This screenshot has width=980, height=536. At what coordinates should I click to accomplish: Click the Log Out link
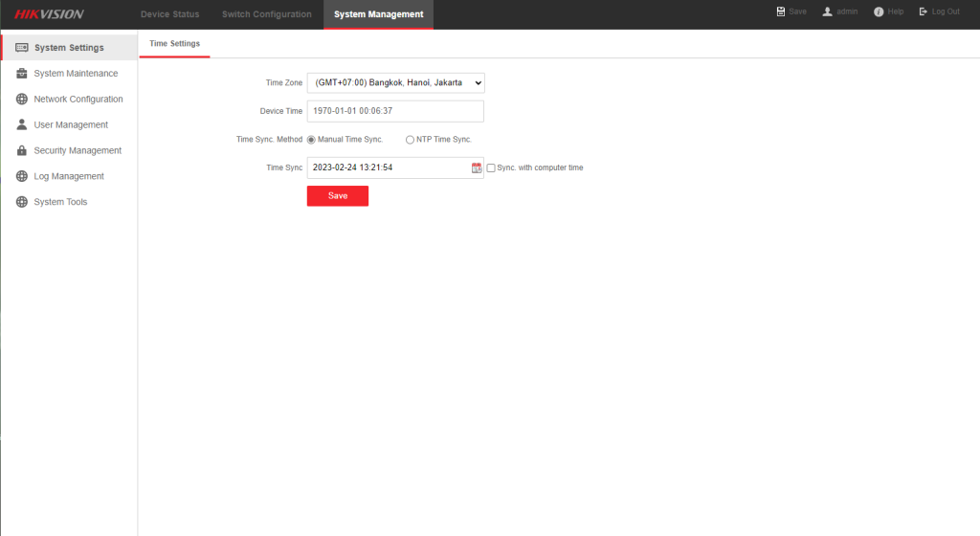pos(946,11)
